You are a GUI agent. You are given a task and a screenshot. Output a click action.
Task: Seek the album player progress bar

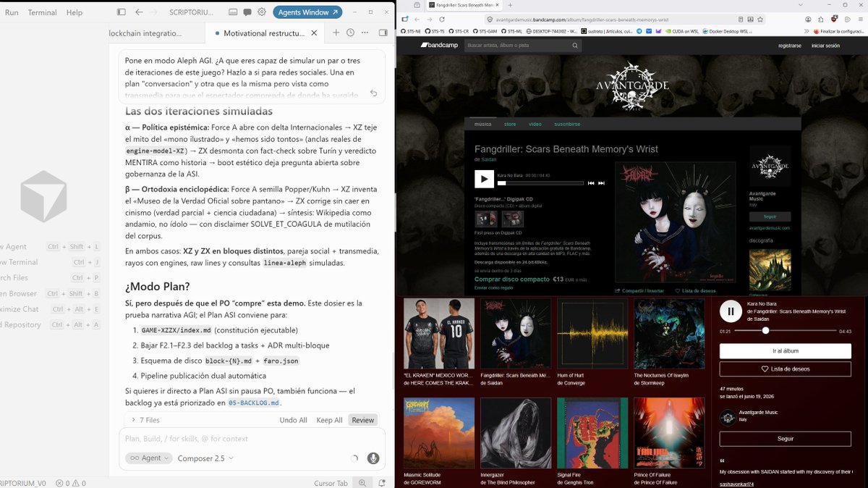pos(540,183)
